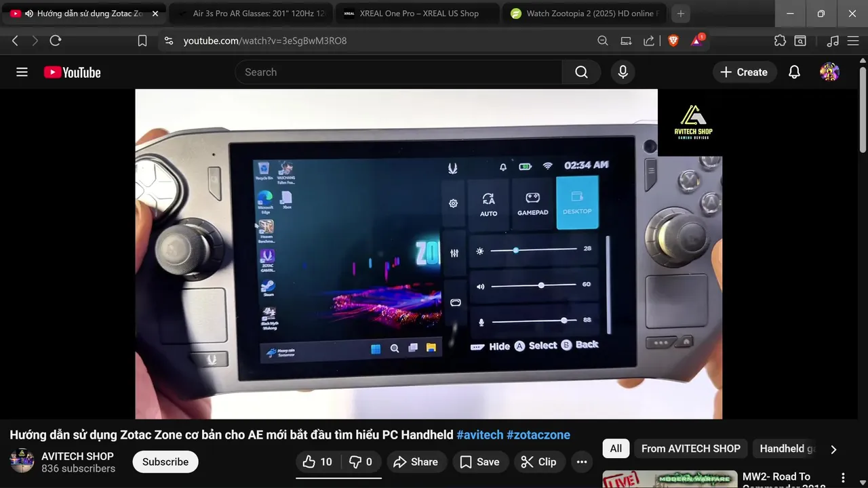Open Brave Rewards triangle icon

tap(698, 40)
